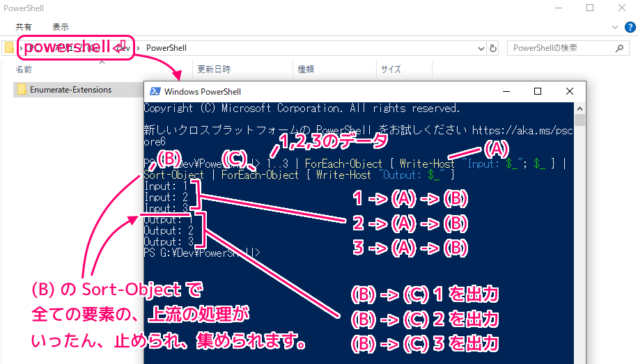This screenshot has width=638, height=364.
Task: Sort by the サイズ column header
Action: pyautogui.click(x=390, y=70)
